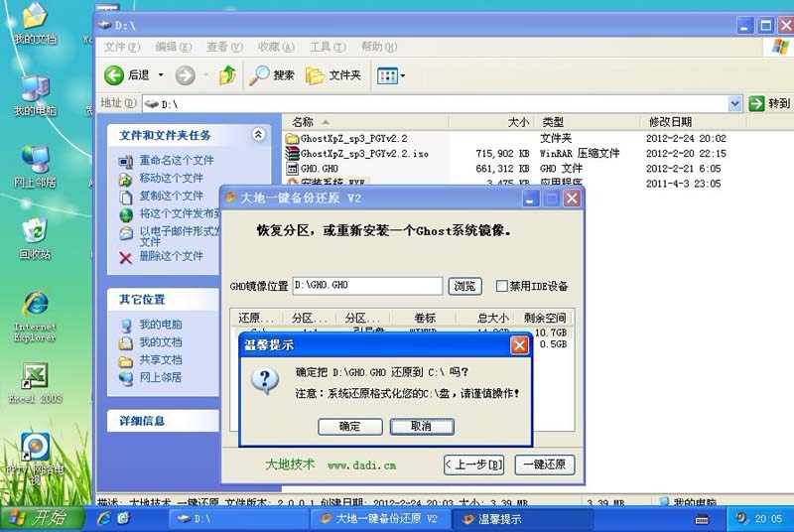The width and height of the screenshot is (794, 532).
Task: Open 共享文档 under 其它位置
Action: (161, 359)
